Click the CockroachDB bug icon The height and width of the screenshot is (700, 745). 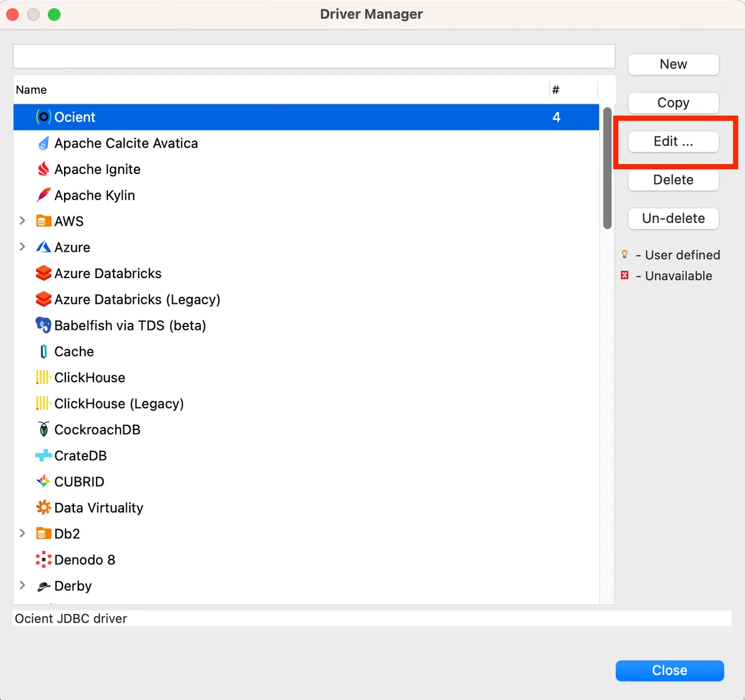coord(43,429)
